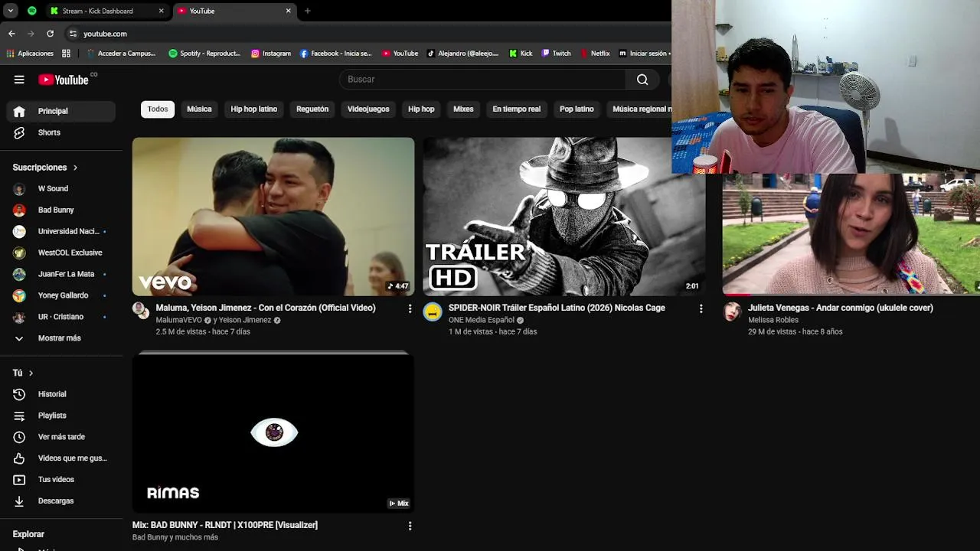
Task: Select the Hip hop latino chip
Action: pos(254,109)
